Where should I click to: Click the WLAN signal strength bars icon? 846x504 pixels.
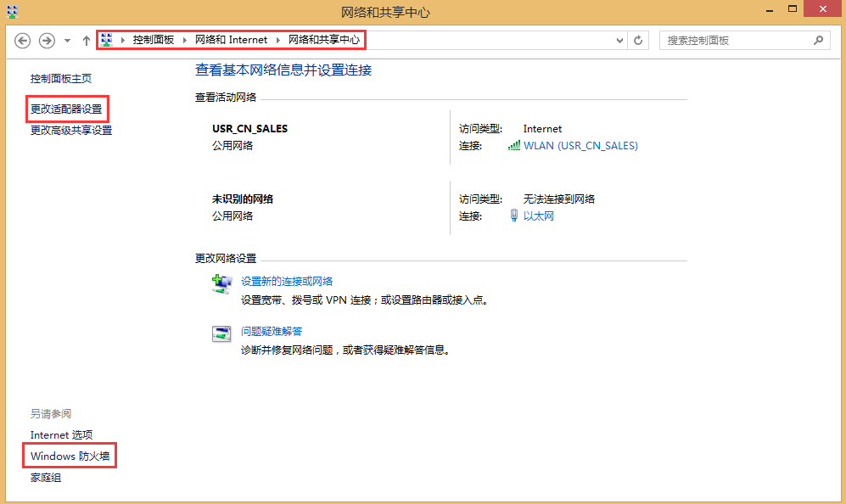click(x=513, y=146)
